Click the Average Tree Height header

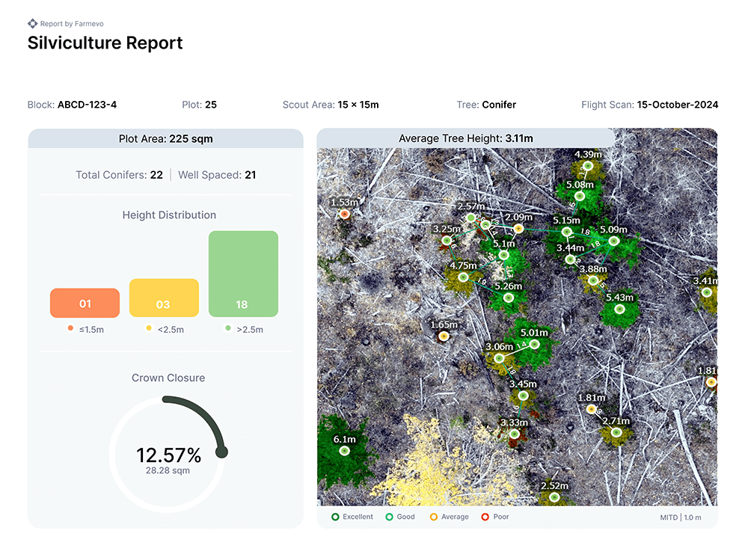[465, 138]
